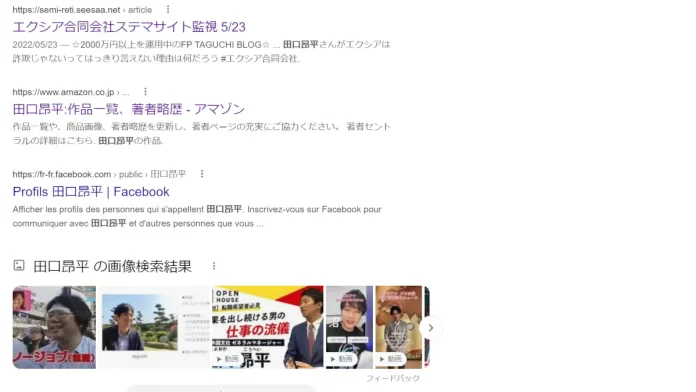Open the ノージョブ thumbnail of man with headband
Screen dimensions: 696x392
(x=54, y=327)
